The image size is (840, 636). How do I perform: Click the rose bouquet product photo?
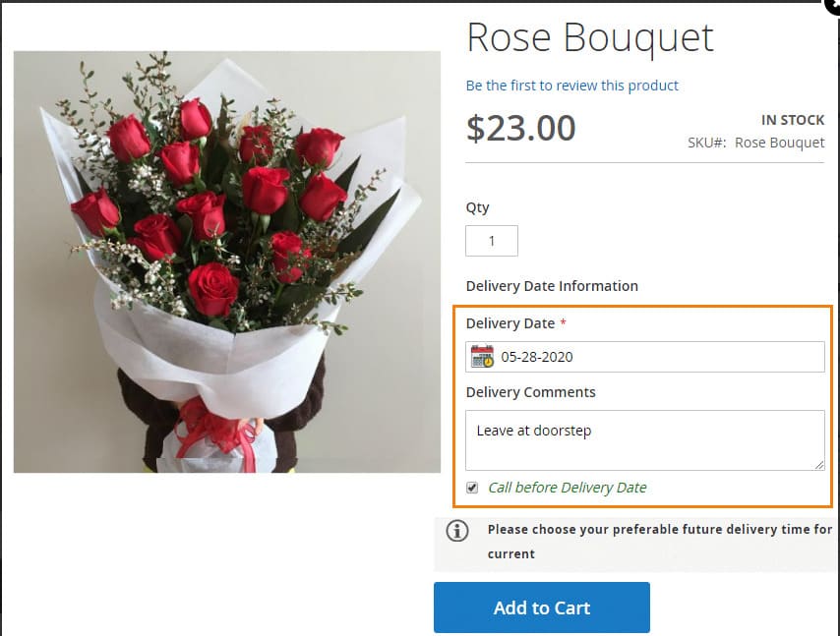[227, 261]
